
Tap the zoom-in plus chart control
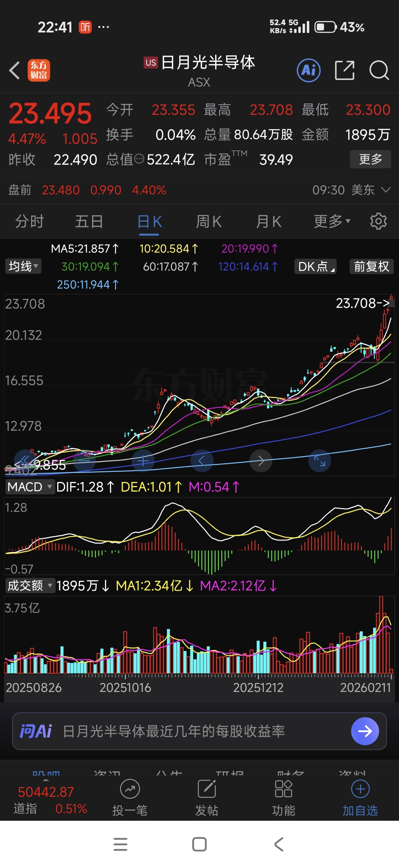click(x=143, y=461)
